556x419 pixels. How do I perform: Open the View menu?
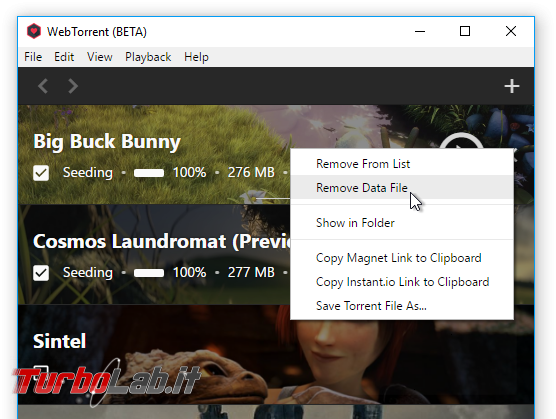click(100, 57)
